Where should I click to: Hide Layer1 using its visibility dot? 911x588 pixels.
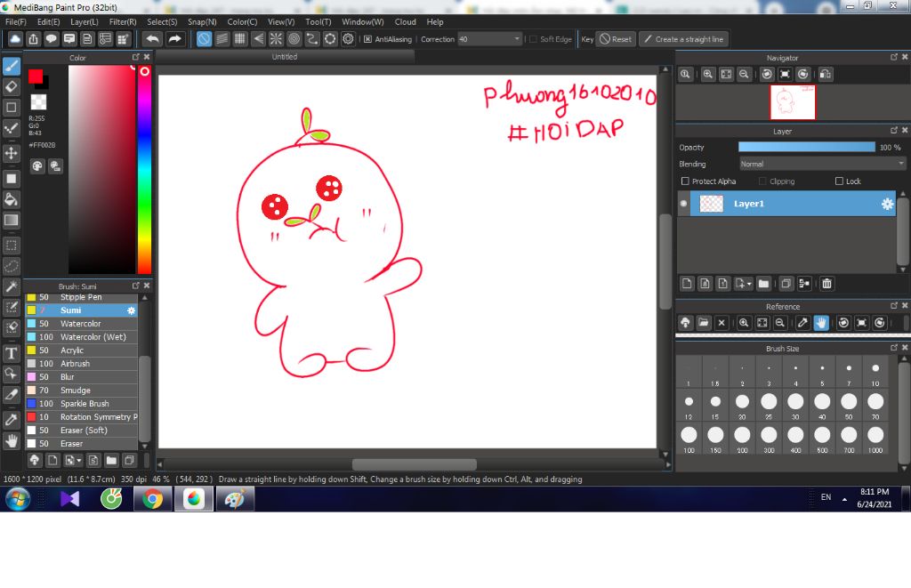(684, 204)
